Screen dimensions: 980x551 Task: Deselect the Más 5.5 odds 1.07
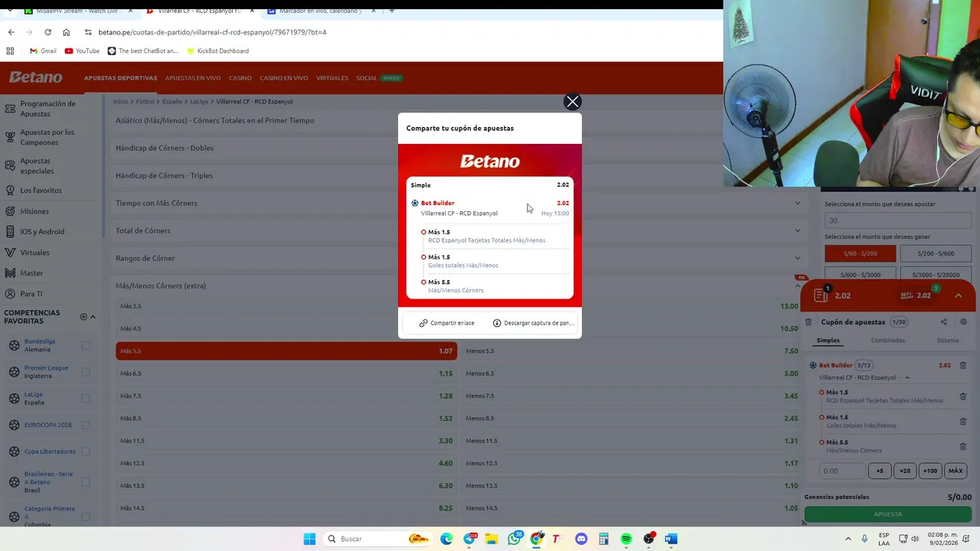pyautogui.click(x=286, y=351)
